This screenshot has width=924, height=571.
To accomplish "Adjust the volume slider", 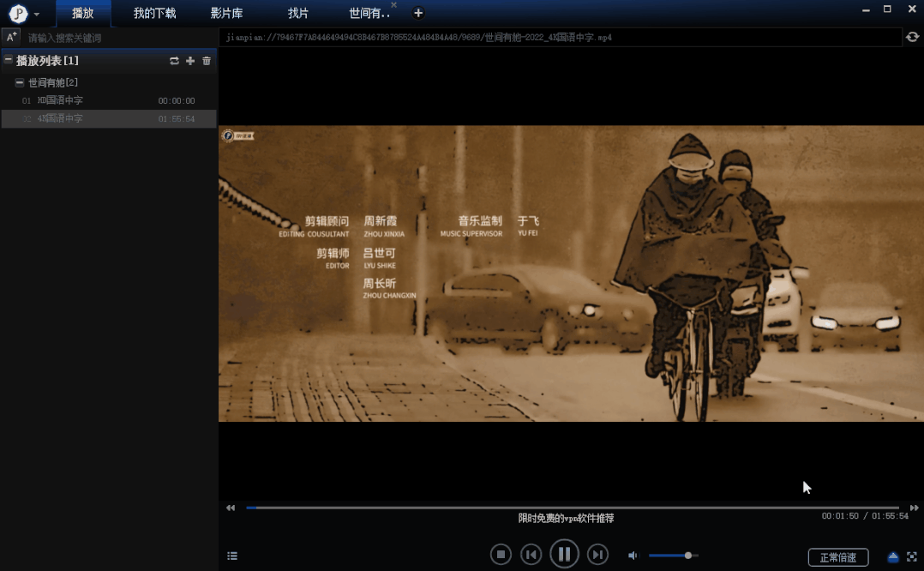I will tap(674, 555).
